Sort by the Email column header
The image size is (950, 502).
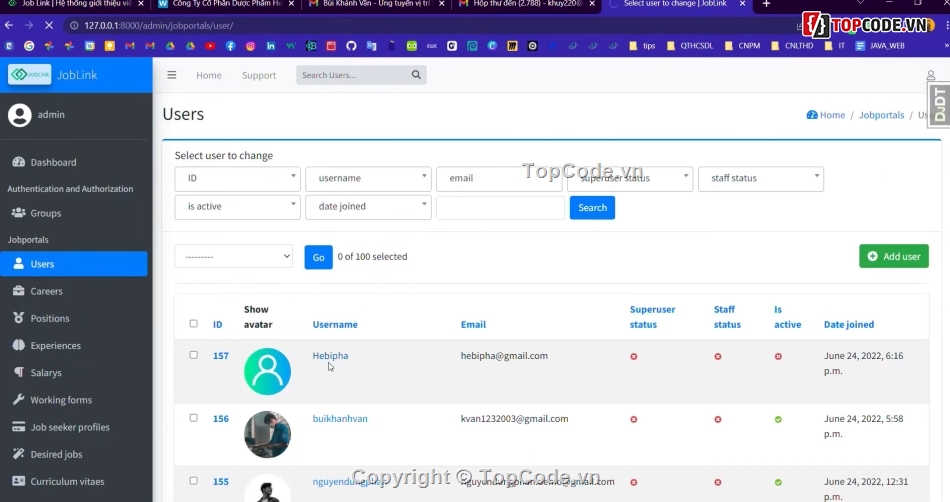(473, 325)
